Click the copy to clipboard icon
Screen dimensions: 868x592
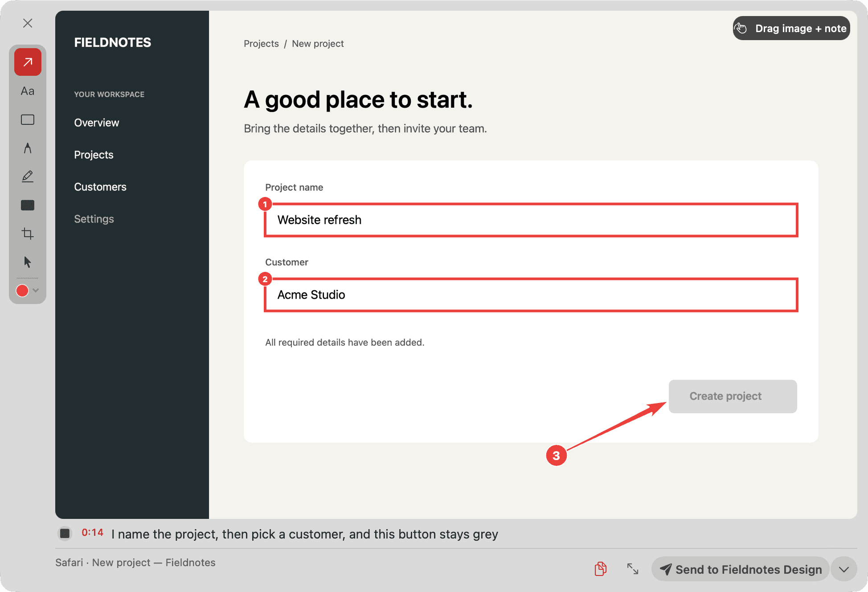click(601, 569)
